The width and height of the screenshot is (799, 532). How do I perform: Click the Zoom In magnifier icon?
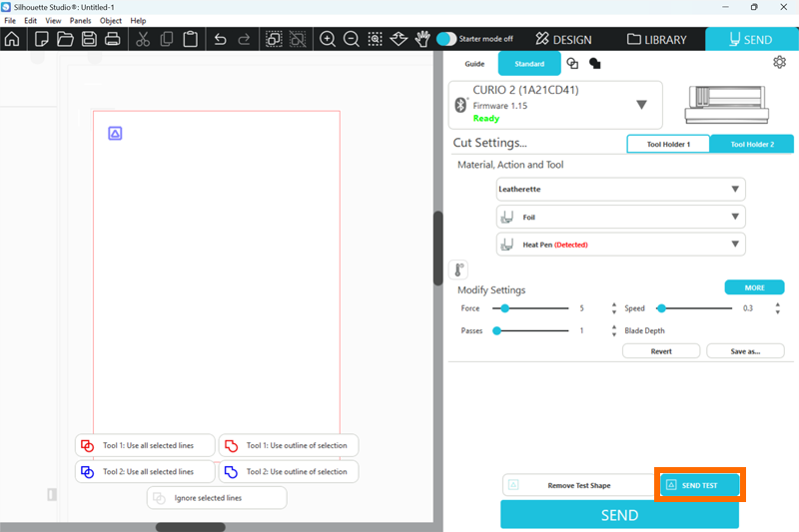click(327, 39)
